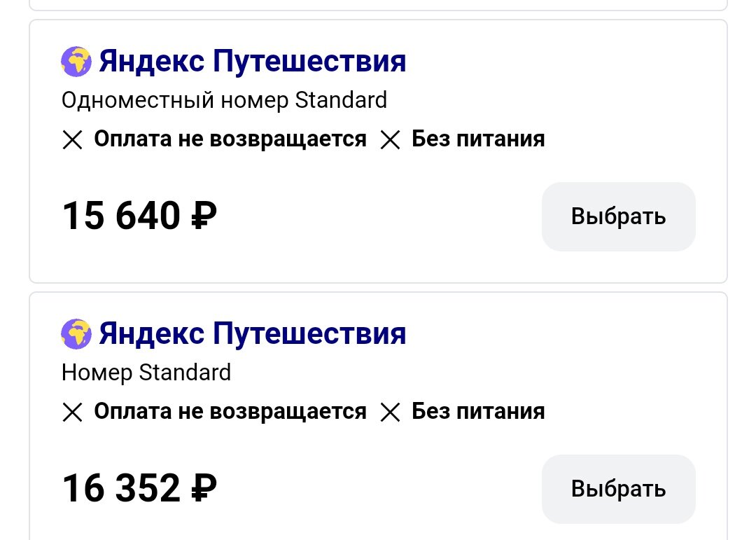Click the 'Оплата не возвращается' label on first offer
756x540 pixels.
[230, 139]
